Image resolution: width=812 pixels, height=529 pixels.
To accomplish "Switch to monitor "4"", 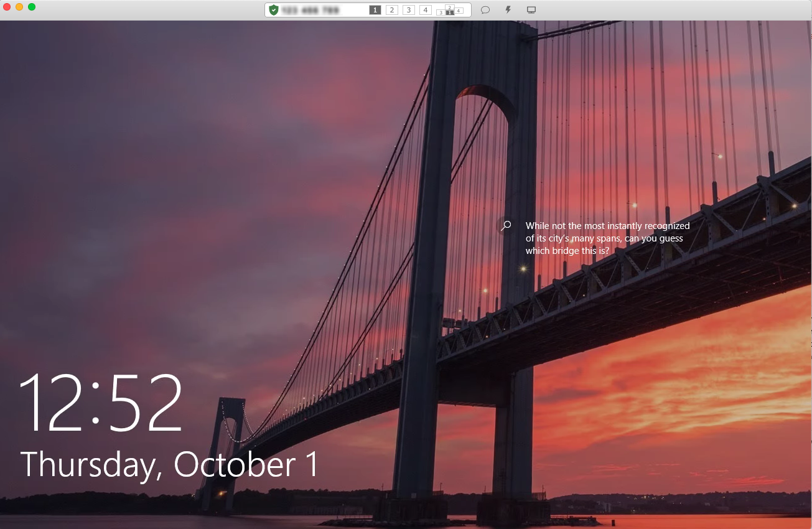I will (425, 9).
